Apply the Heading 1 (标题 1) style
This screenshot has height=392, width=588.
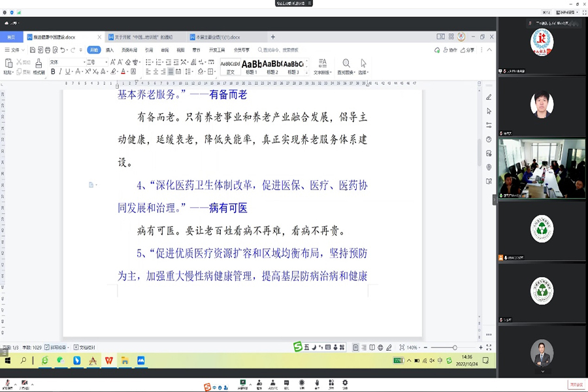(x=251, y=66)
